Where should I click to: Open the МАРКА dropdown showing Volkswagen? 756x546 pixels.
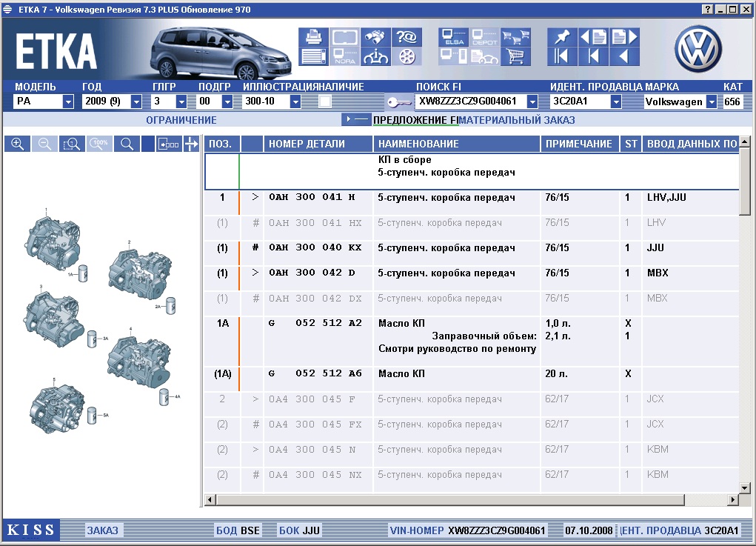(711, 101)
